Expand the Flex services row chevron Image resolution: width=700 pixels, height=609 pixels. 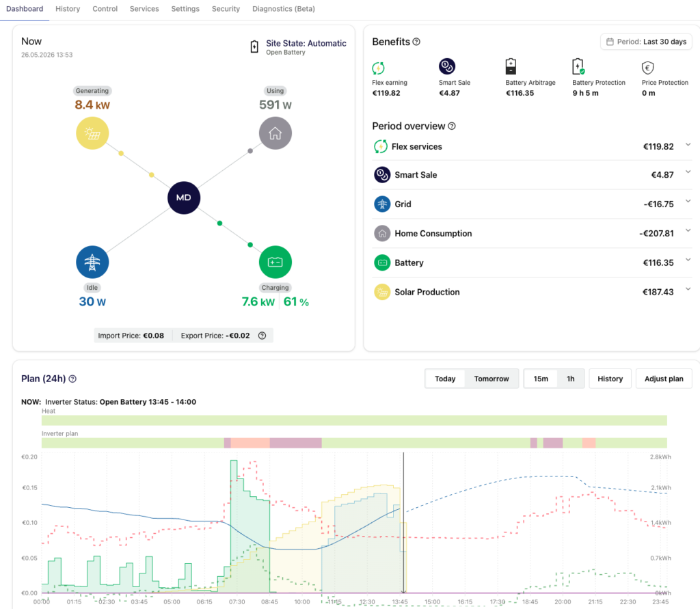click(688, 145)
